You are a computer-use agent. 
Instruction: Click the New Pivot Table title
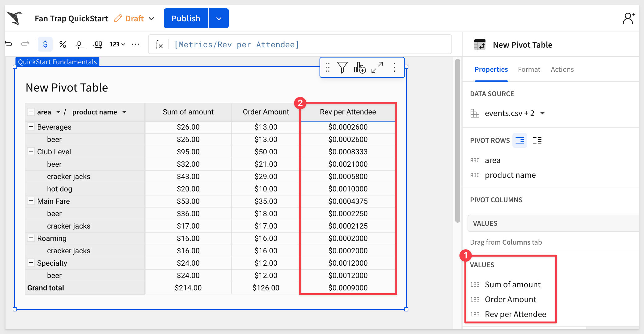tap(67, 88)
